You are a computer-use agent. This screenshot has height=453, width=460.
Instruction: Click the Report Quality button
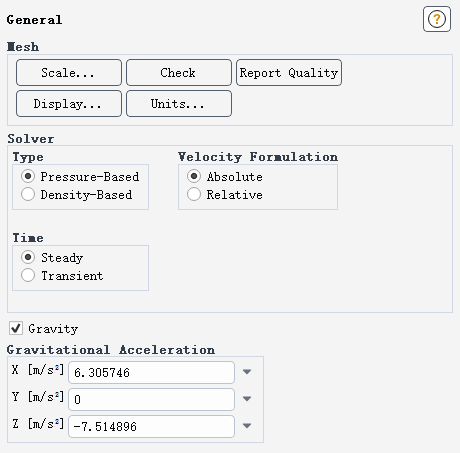[x=289, y=73]
